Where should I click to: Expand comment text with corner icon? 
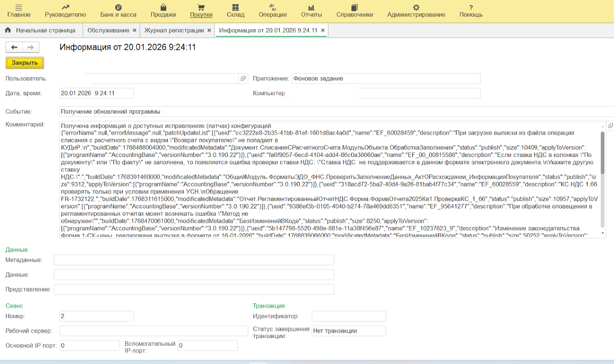[610, 126]
